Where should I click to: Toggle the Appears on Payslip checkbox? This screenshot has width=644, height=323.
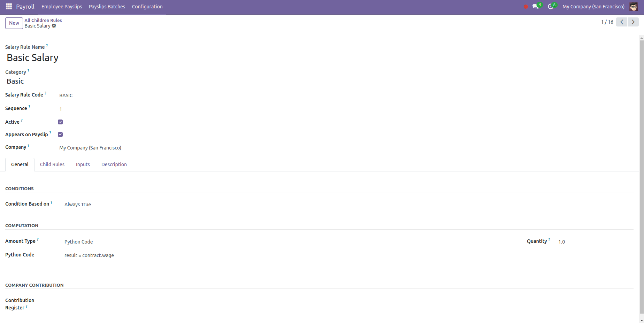tap(60, 134)
